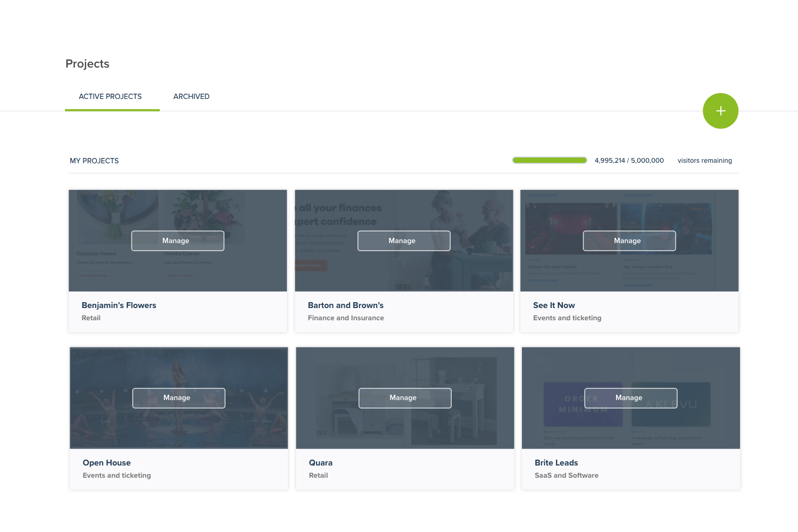Select the See It Now project title
Screen dimensions: 798x532
tap(554, 305)
